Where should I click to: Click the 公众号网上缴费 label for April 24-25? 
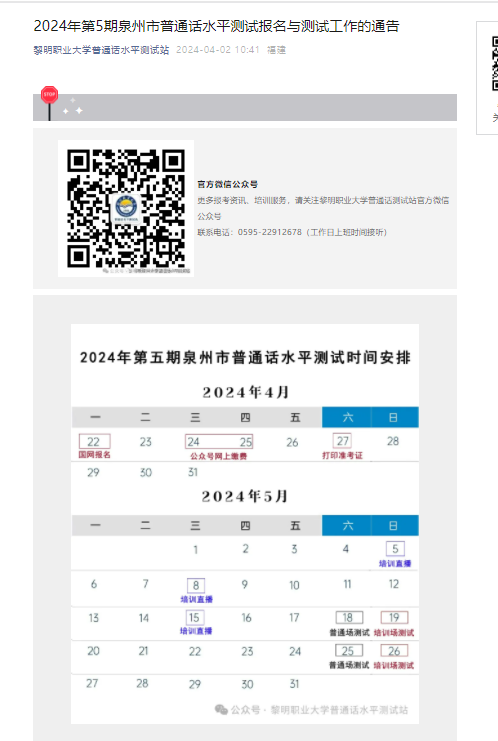pyautogui.click(x=219, y=456)
